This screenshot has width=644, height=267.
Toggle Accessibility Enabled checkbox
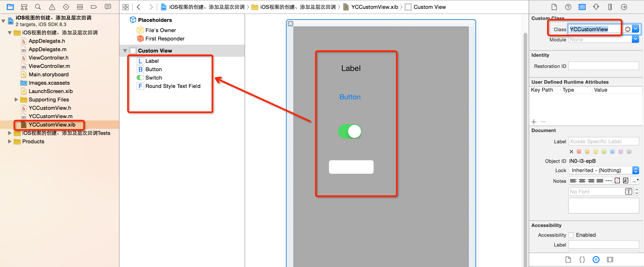(571, 234)
